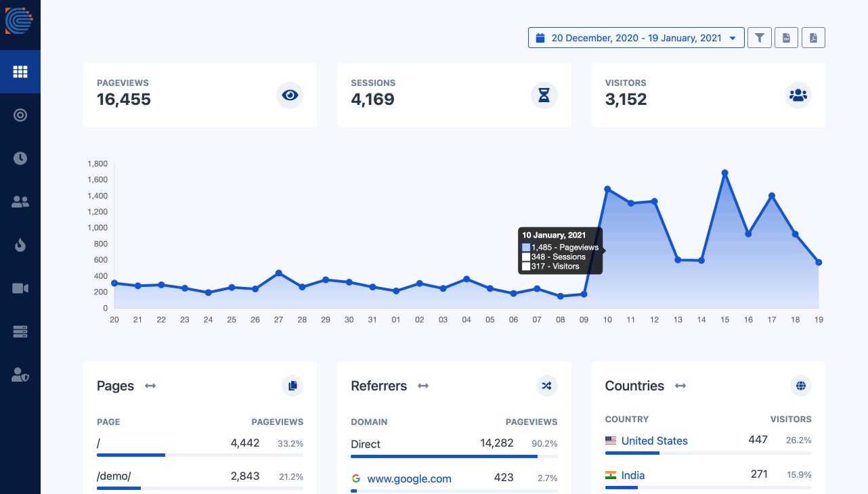Image resolution: width=868 pixels, height=494 pixels.
Task: Toggle Sessions hourglass icon on stat card
Action: click(x=544, y=95)
